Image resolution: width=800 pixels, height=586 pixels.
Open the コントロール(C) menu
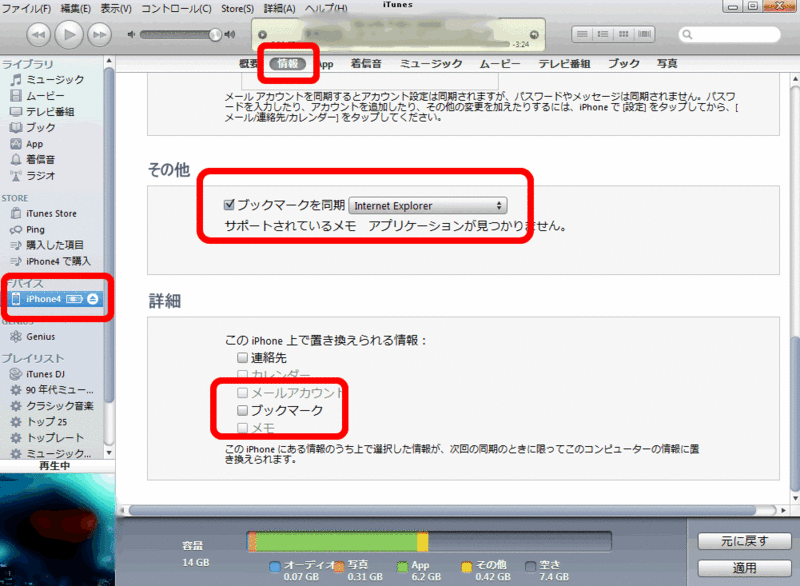point(177,8)
